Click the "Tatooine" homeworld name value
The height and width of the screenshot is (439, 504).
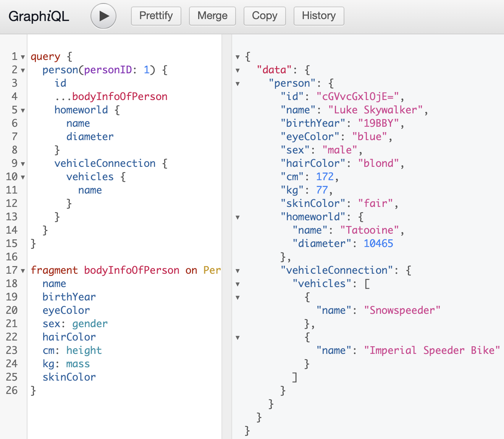pyautogui.click(x=369, y=230)
